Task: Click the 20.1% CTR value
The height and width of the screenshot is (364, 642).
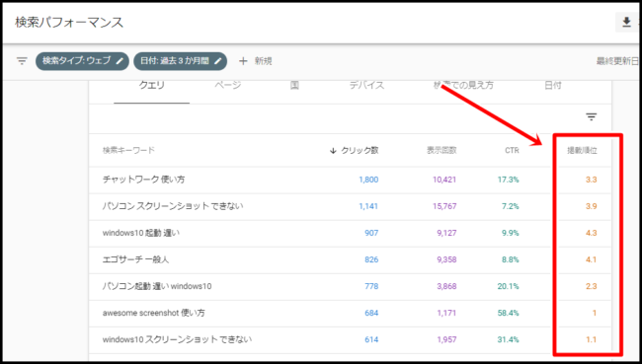Action: pos(508,286)
